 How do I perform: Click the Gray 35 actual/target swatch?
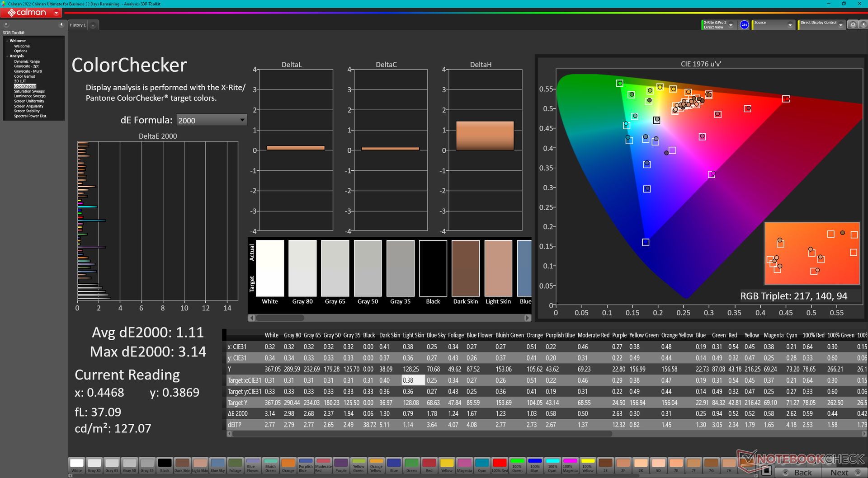(x=401, y=268)
